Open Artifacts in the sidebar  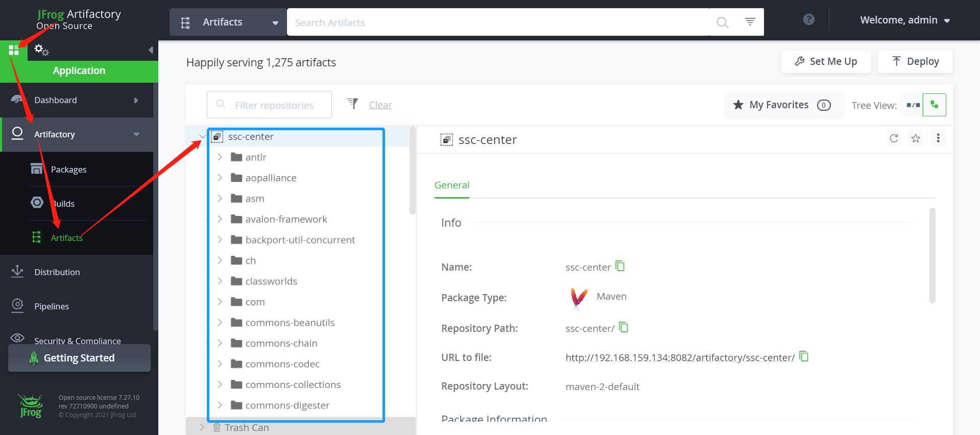pyautogui.click(x=66, y=238)
